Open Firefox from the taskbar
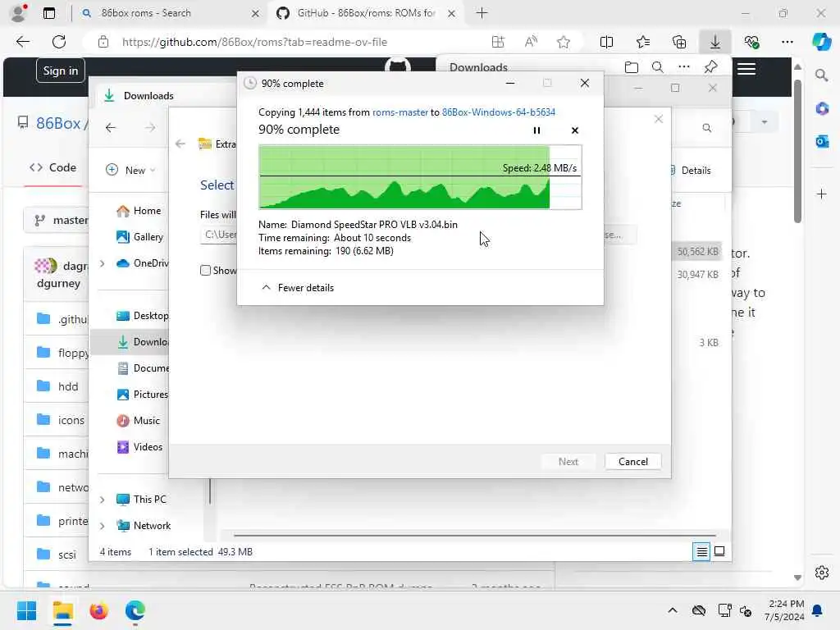The image size is (840, 630). 98,610
